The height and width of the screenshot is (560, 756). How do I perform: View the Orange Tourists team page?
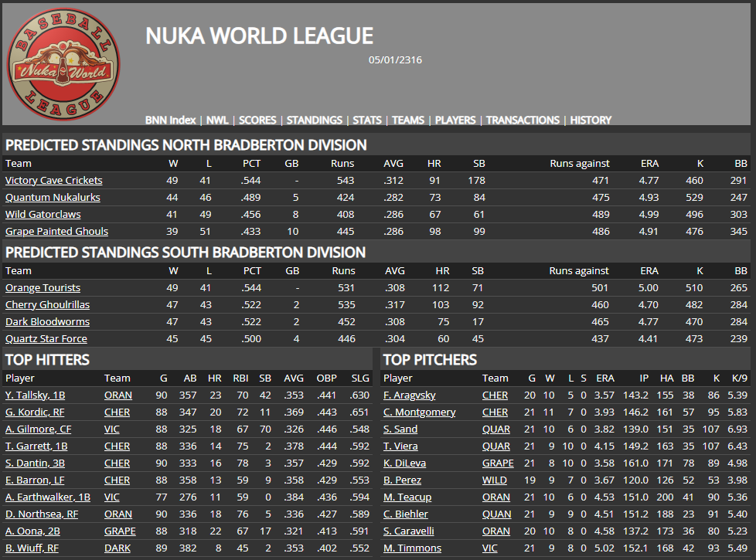tap(43, 287)
